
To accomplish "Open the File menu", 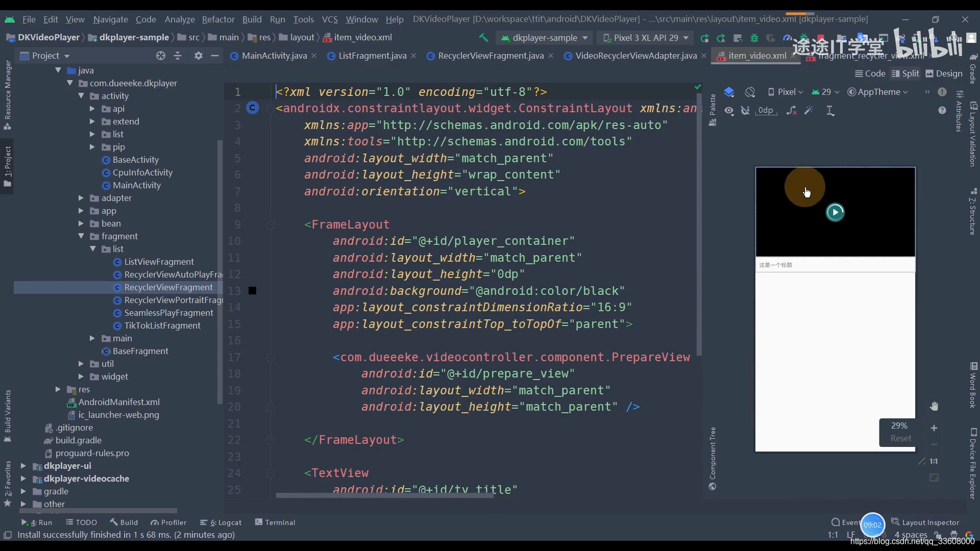I will 29,19.
